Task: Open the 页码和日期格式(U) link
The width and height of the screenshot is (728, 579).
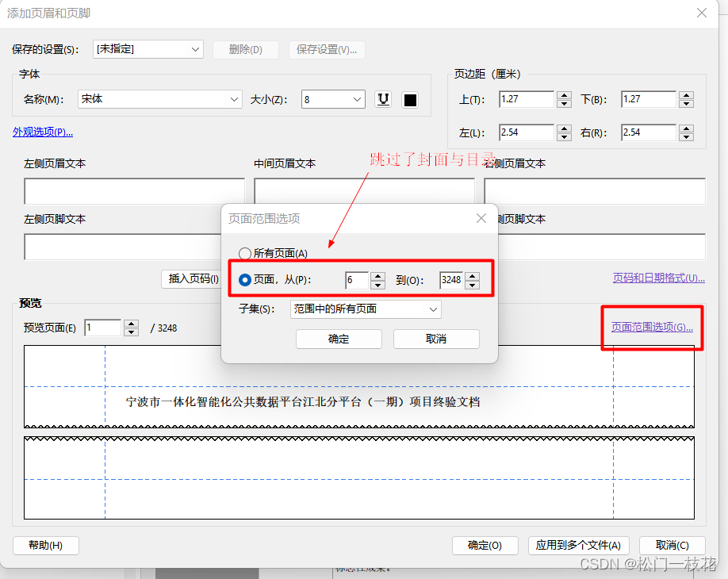Action: [659, 278]
